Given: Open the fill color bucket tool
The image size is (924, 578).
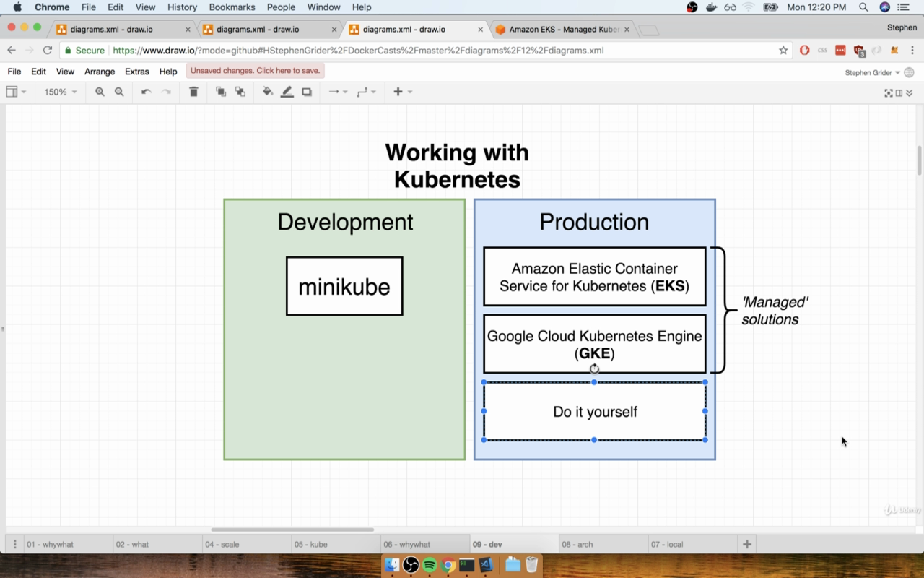Looking at the screenshot, I should coord(268,92).
